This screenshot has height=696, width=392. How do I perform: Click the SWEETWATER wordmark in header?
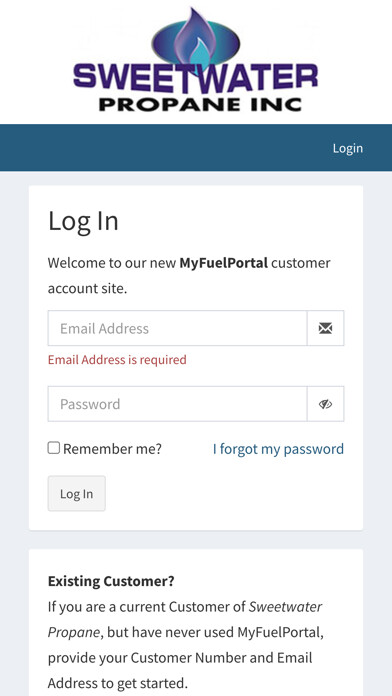coord(196,76)
